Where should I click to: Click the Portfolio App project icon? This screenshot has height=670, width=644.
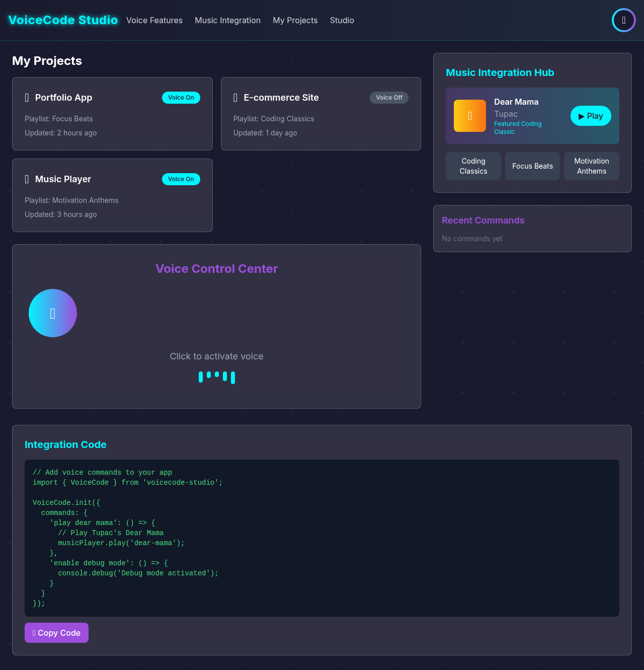(x=27, y=98)
